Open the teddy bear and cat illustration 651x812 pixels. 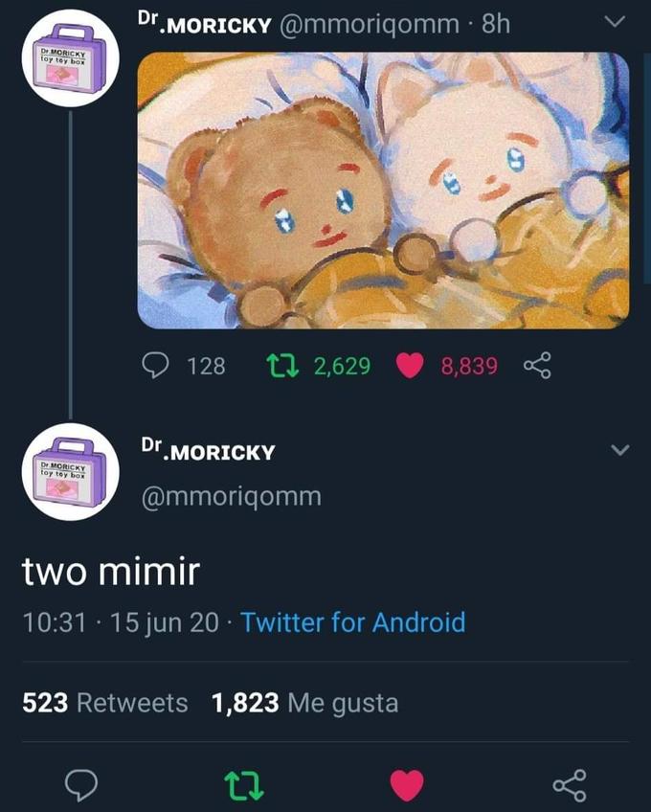click(383, 191)
